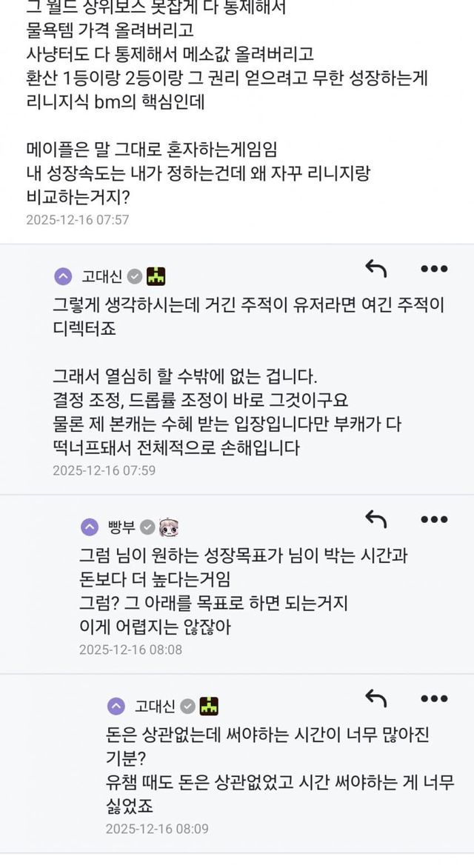Open the three-dot menu on 빵부's comment

click(434, 520)
